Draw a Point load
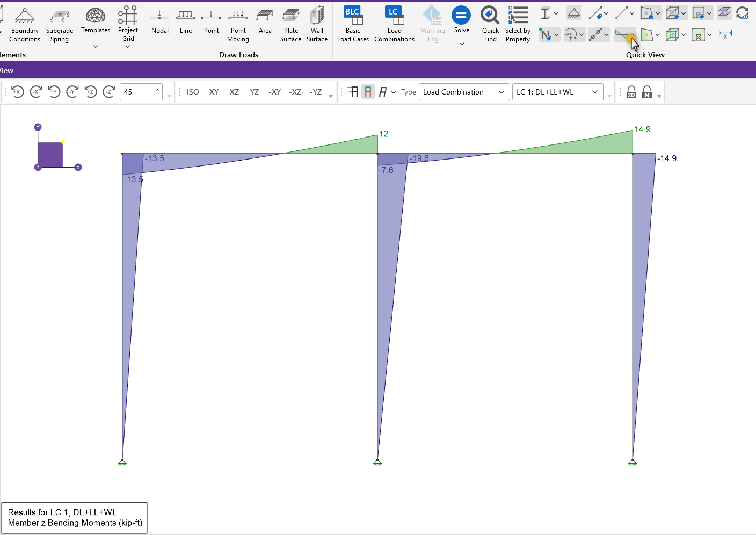The width and height of the screenshot is (756, 535). (212, 21)
